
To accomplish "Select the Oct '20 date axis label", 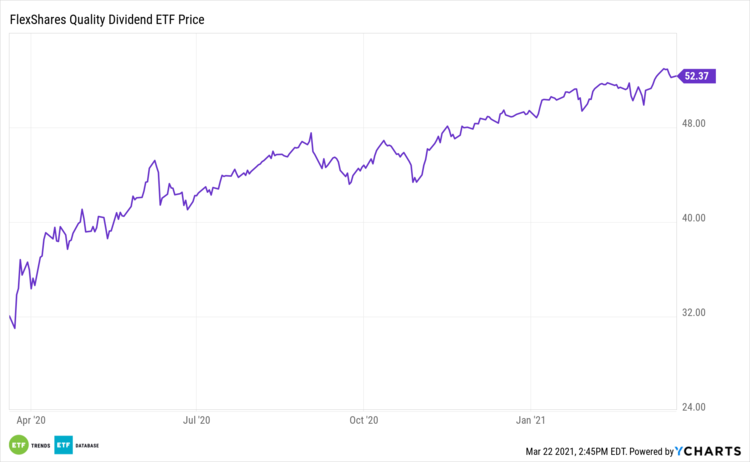I will coord(365,420).
